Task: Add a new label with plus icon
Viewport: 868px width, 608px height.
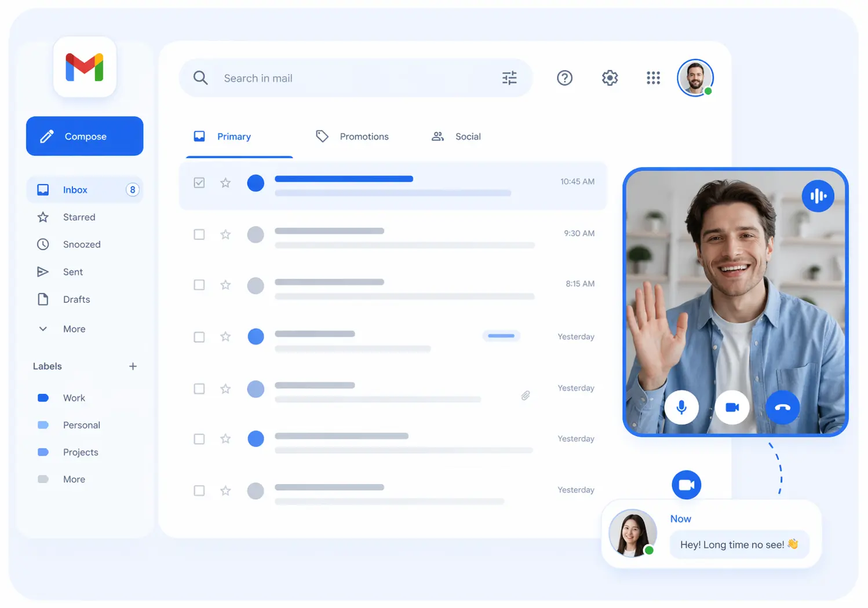Action: [x=133, y=366]
